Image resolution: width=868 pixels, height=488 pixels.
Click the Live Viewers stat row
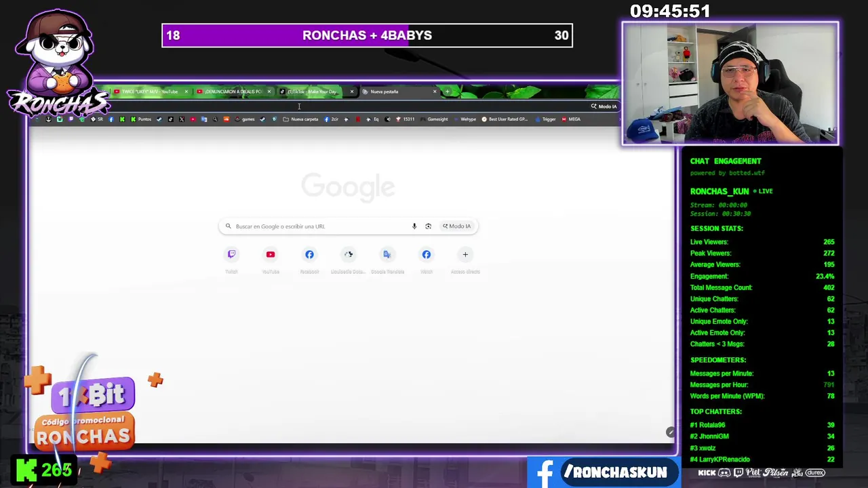(762, 242)
